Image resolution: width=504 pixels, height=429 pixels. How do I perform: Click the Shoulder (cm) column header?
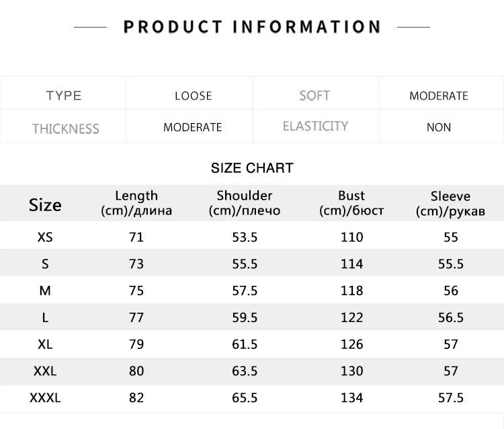245,203
